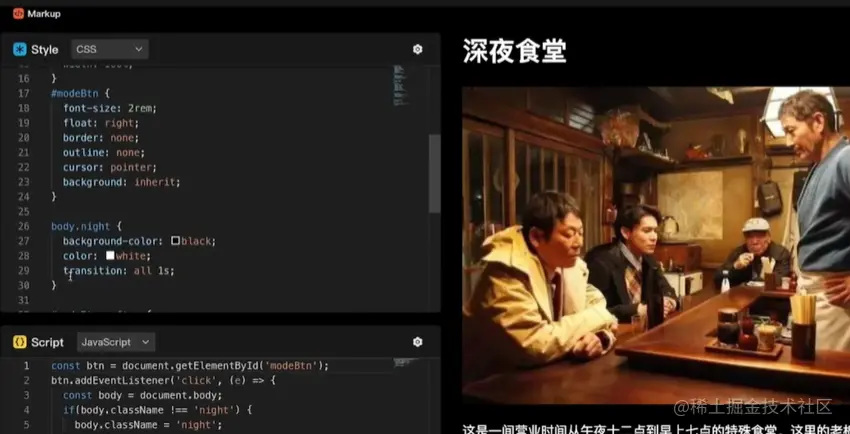Click the 'border: none;' line
The width and height of the screenshot is (850, 434).
(101, 138)
